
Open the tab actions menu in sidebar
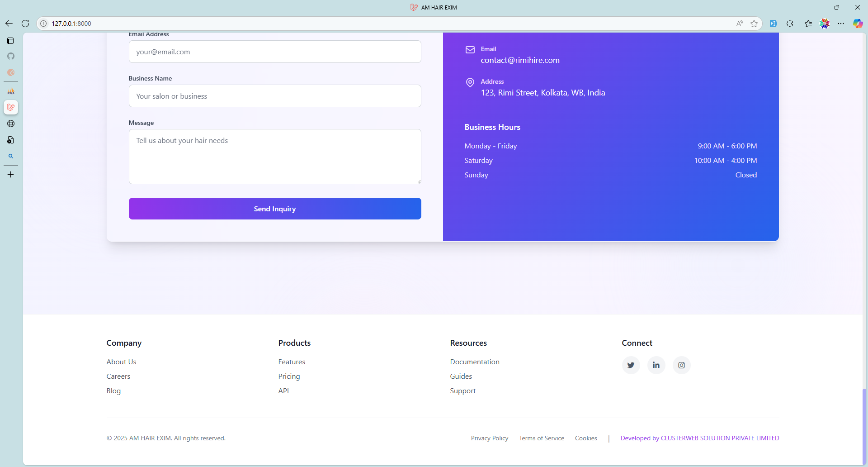(11, 41)
